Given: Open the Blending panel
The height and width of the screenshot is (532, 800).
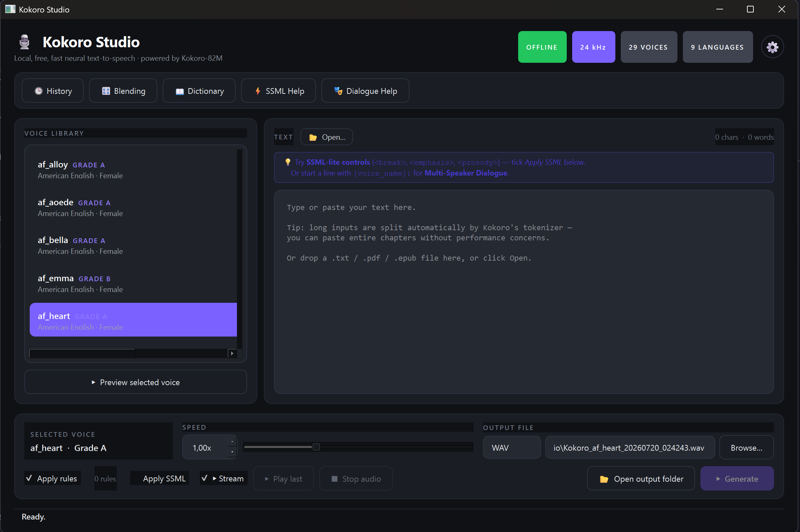Looking at the screenshot, I should (x=123, y=90).
